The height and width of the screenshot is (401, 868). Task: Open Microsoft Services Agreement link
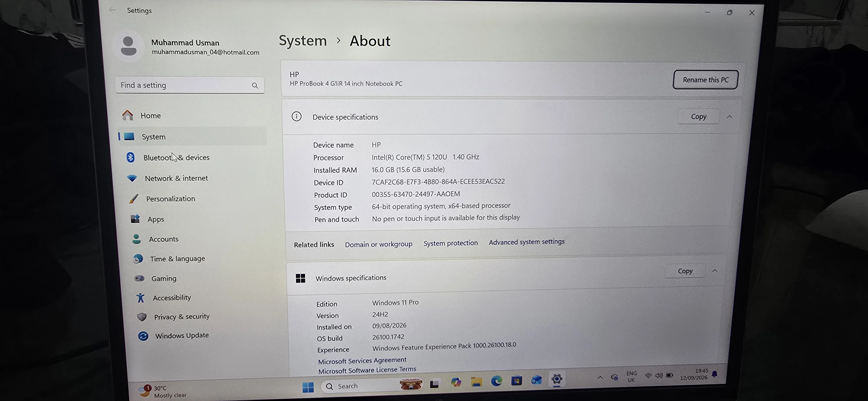(362, 361)
